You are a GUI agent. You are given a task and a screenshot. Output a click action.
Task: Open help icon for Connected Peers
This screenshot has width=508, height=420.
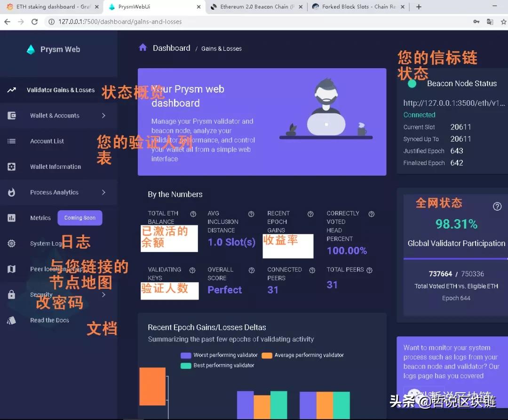[312, 270]
